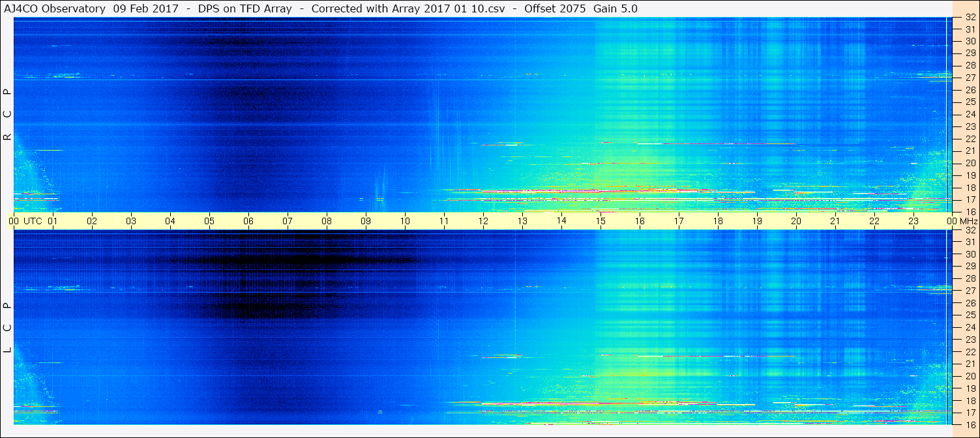Viewport: 980px width, 438px height.
Task: Click the 32 MHz tick of LCP panel
Action: 970,230
